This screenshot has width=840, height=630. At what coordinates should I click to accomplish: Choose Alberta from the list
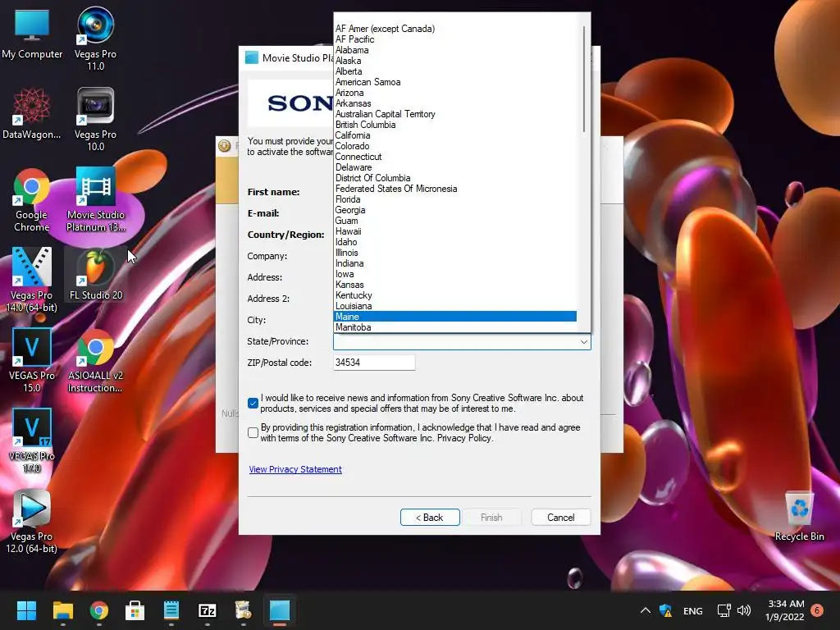pyautogui.click(x=454, y=71)
